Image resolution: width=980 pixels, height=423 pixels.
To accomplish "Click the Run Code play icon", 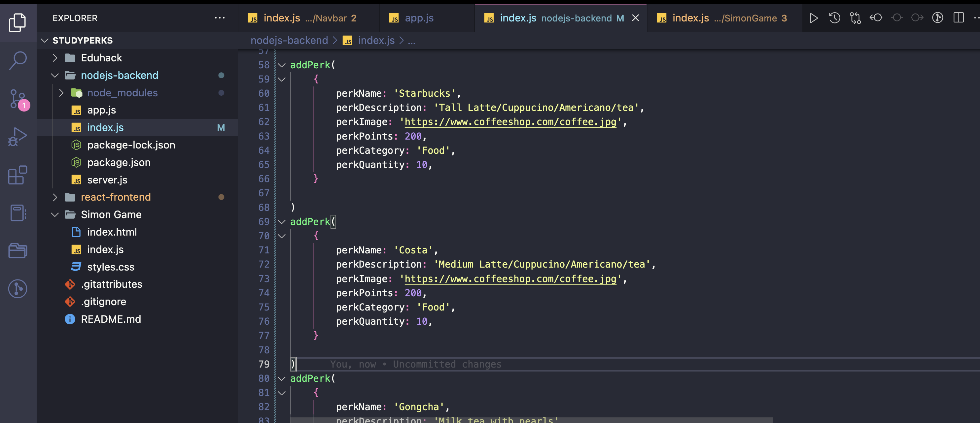I will tap(813, 18).
